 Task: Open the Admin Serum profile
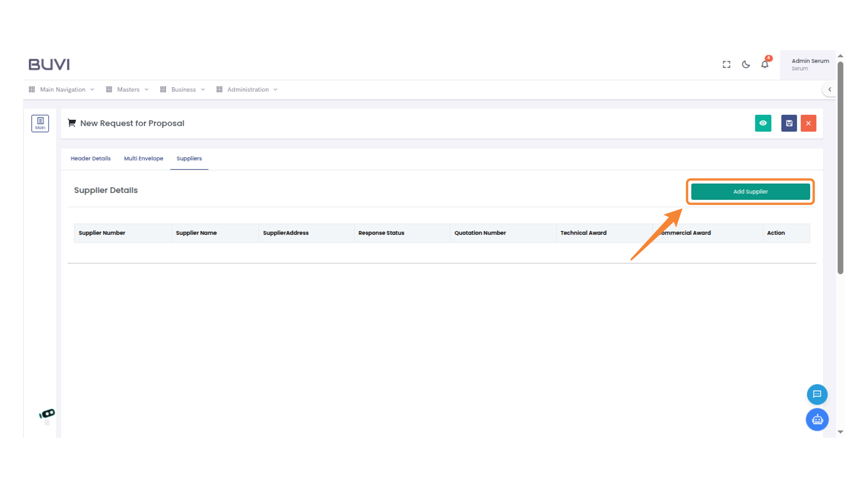tap(809, 65)
